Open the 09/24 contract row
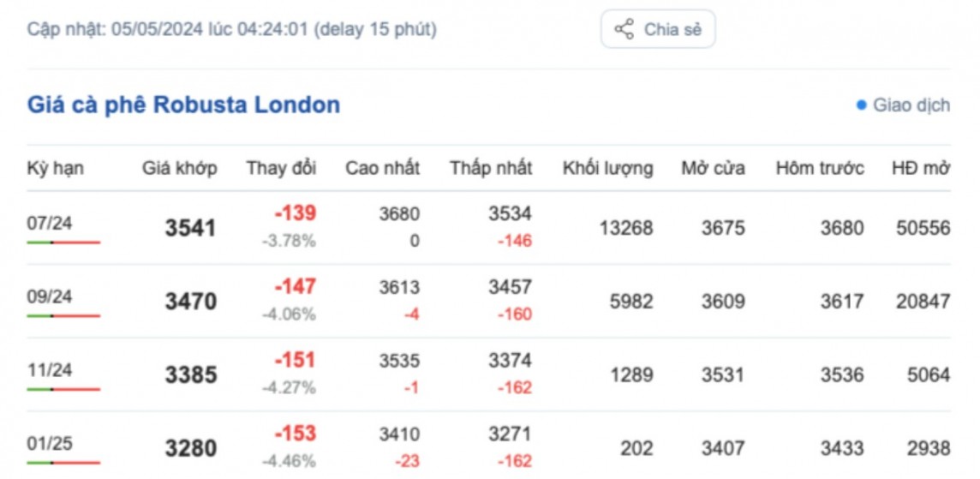980x479 pixels. 50,296
